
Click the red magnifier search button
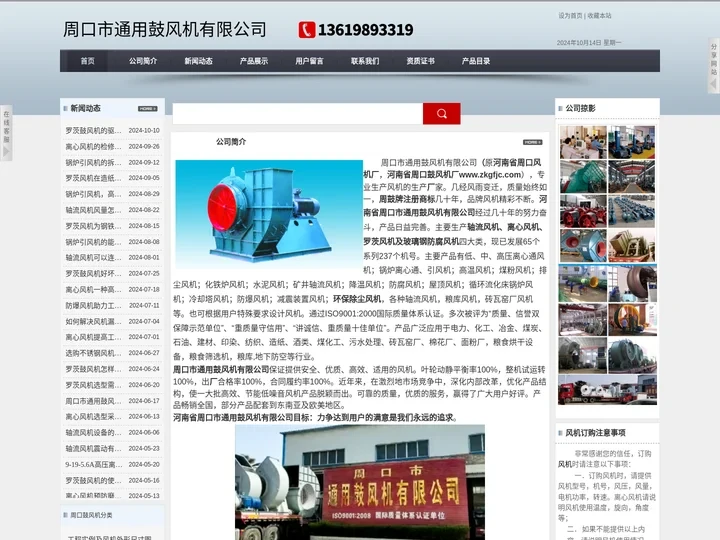(x=441, y=113)
